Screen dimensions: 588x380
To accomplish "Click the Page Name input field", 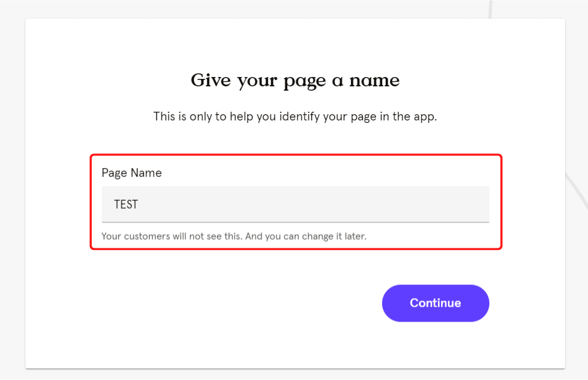I will [x=295, y=204].
